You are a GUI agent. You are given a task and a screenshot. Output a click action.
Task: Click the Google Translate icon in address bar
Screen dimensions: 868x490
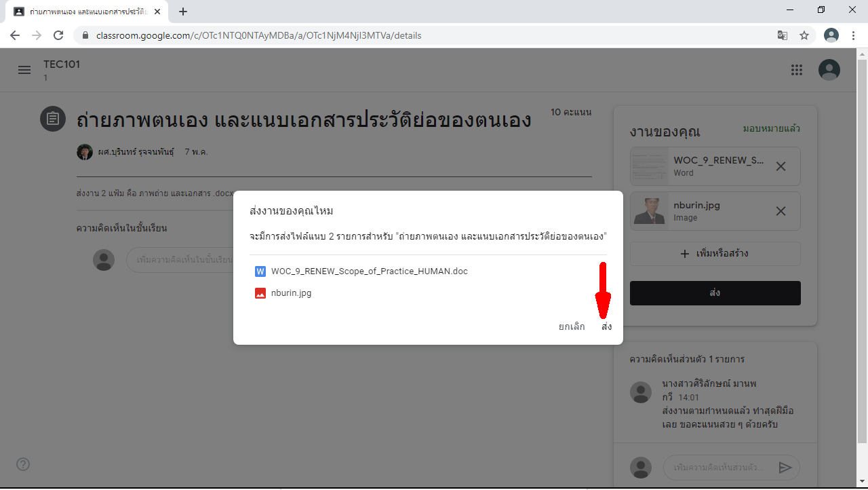coord(783,35)
